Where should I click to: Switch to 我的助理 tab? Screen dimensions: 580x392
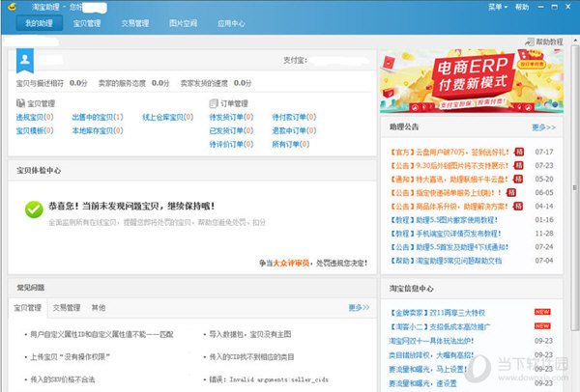click(x=40, y=23)
